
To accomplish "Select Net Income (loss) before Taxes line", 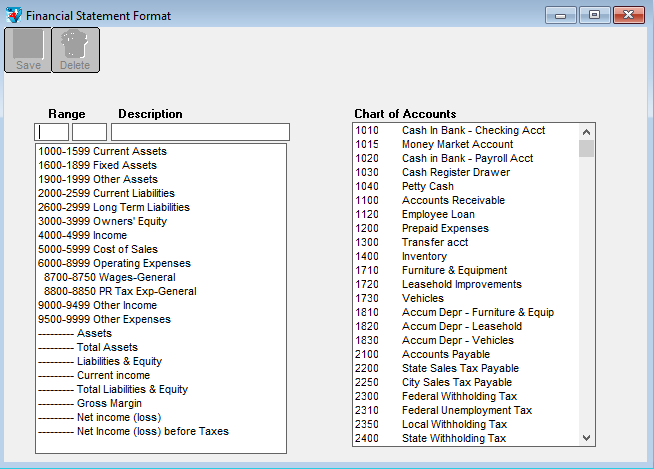I will 133,431.
